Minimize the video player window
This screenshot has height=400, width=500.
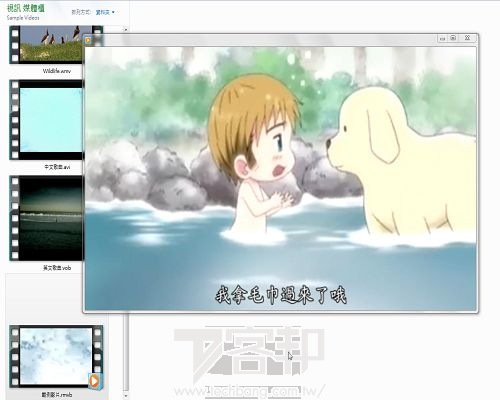point(442,38)
